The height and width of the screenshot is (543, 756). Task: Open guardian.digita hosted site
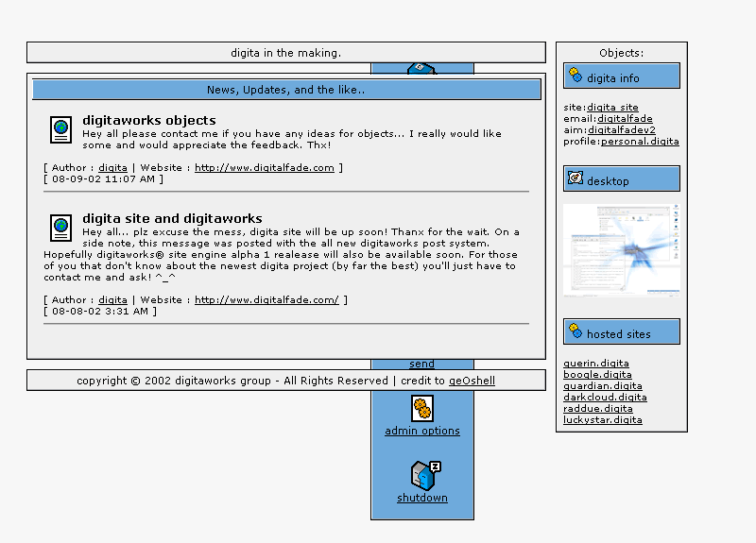603,386
